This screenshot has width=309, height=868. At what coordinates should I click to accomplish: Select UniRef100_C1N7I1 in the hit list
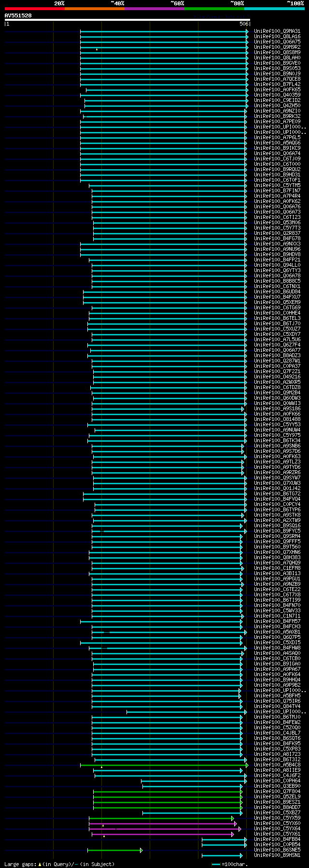(277, 616)
